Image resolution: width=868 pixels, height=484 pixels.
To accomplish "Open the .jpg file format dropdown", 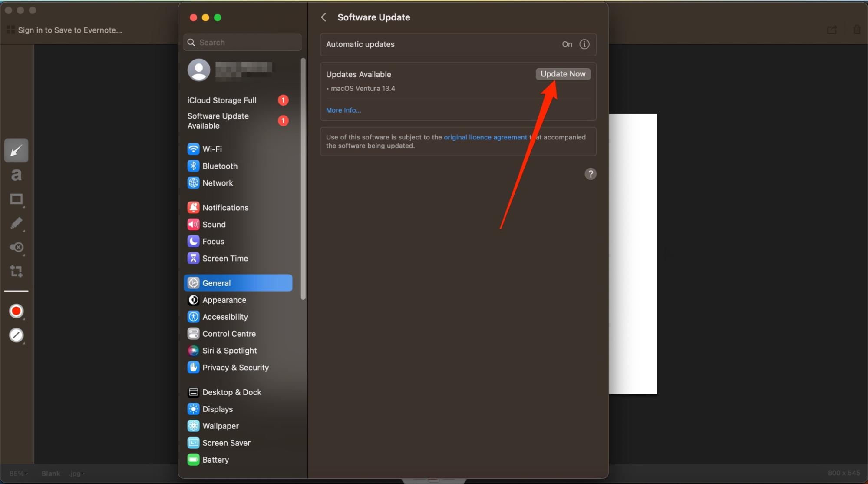I will click(77, 473).
